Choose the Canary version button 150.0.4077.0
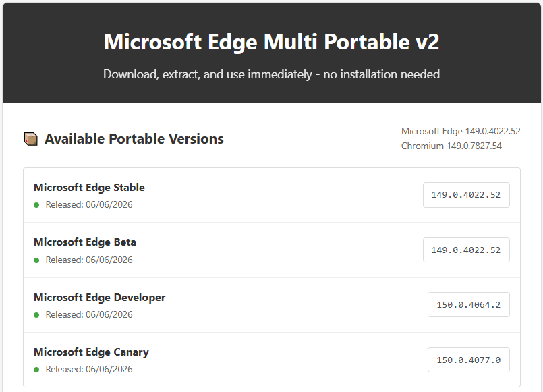The width and height of the screenshot is (543, 392). pos(469,360)
